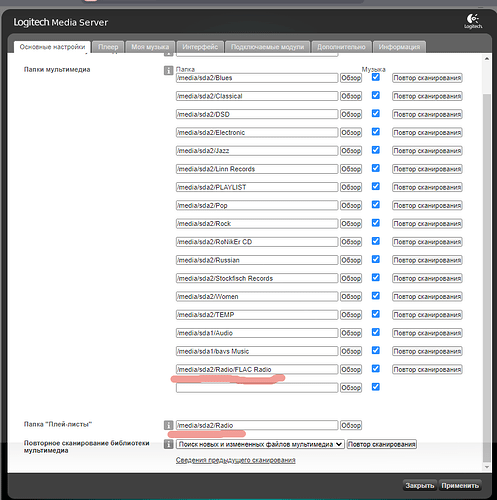497x500 pixels.
Task: Uncheck the music checkbox for /media/sda2/Pop
Action: pyautogui.click(x=376, y=205)
